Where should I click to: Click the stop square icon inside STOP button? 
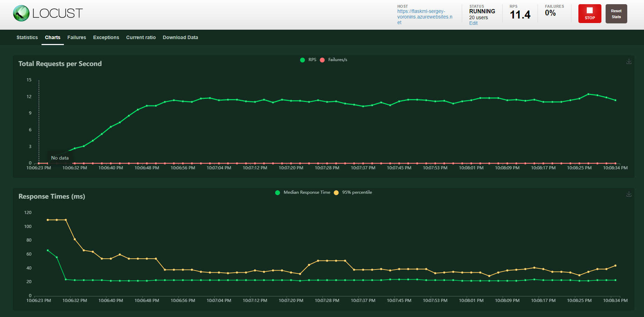point(590,11)
